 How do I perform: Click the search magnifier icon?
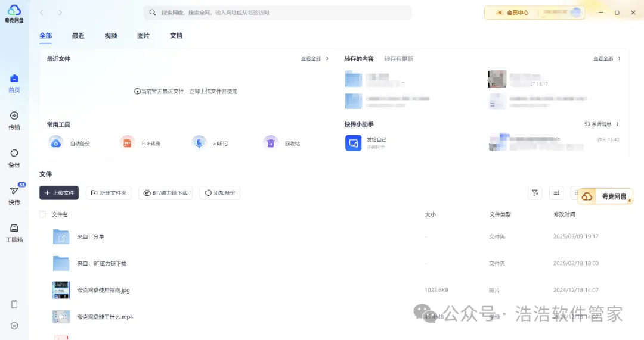pyautogui.click(x=153, y=13)
